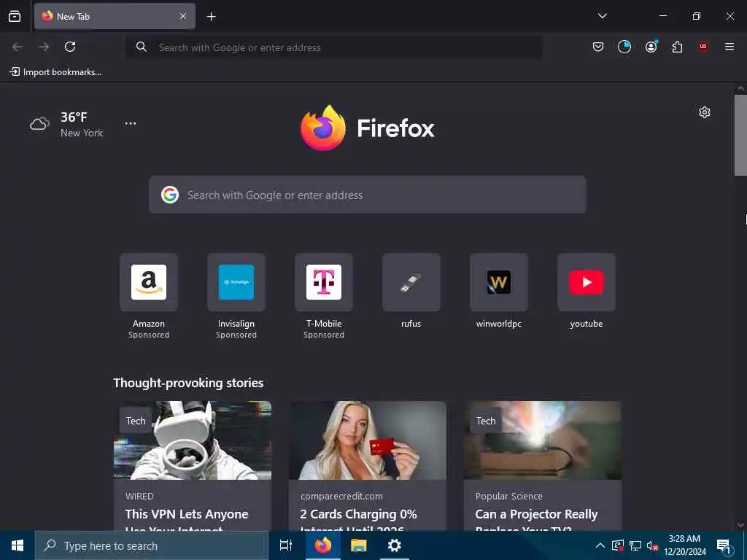Open a new tab with plus button
The width and height of the screenshot is (747, 560).
[x=211, y=17]
